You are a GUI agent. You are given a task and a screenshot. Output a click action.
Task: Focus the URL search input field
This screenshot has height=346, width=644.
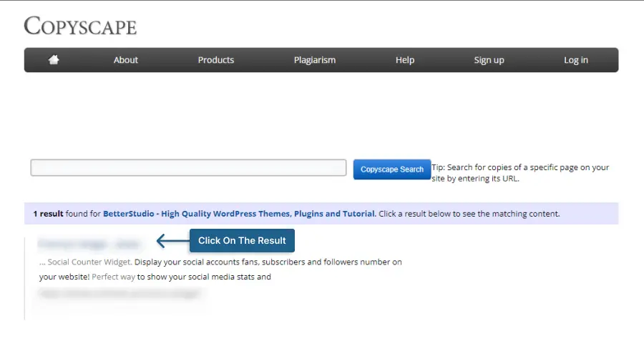point(188,167)
